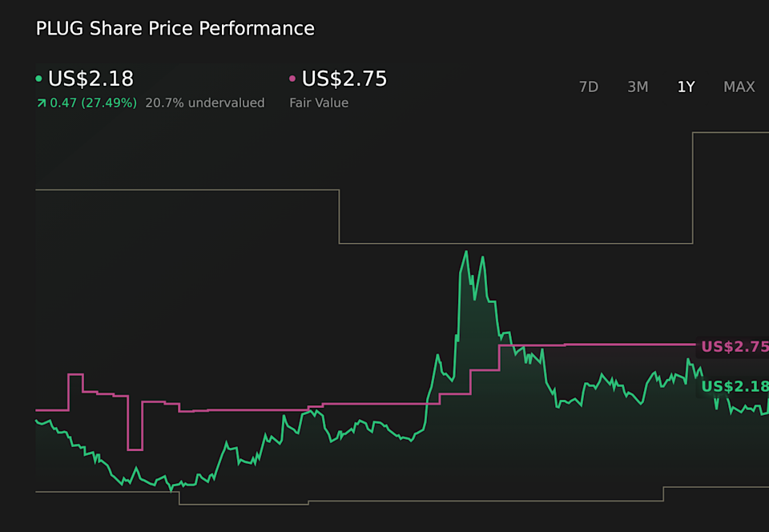This screenshot has height=532, width=769.
Task: Click the highest step of upper gray line
Action: (x=729, y=132)
